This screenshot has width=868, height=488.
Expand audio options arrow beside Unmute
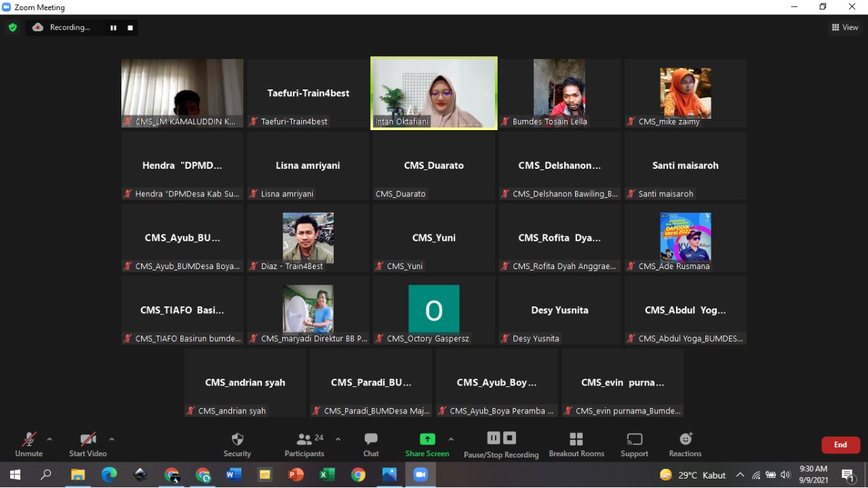tap(50, 439)
